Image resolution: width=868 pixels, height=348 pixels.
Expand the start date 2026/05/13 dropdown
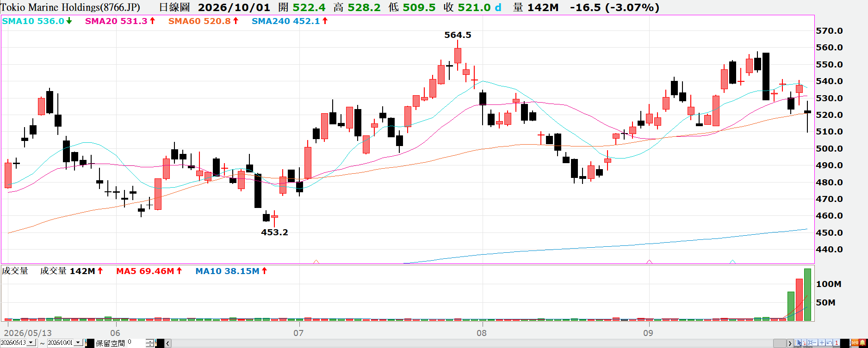[31, 342]
